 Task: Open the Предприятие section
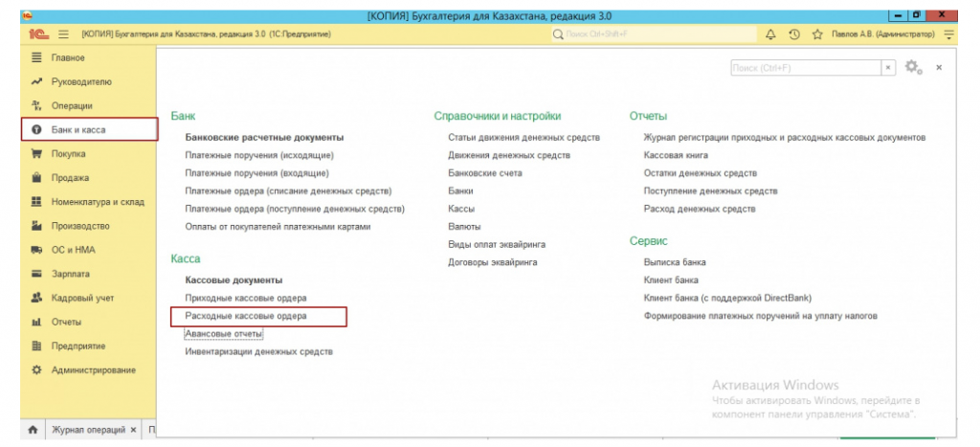89,346
